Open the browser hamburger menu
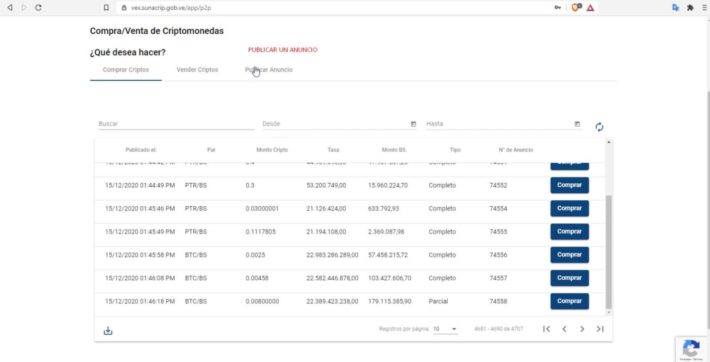The height and width of the screenshot is (362, 710). 705,8
